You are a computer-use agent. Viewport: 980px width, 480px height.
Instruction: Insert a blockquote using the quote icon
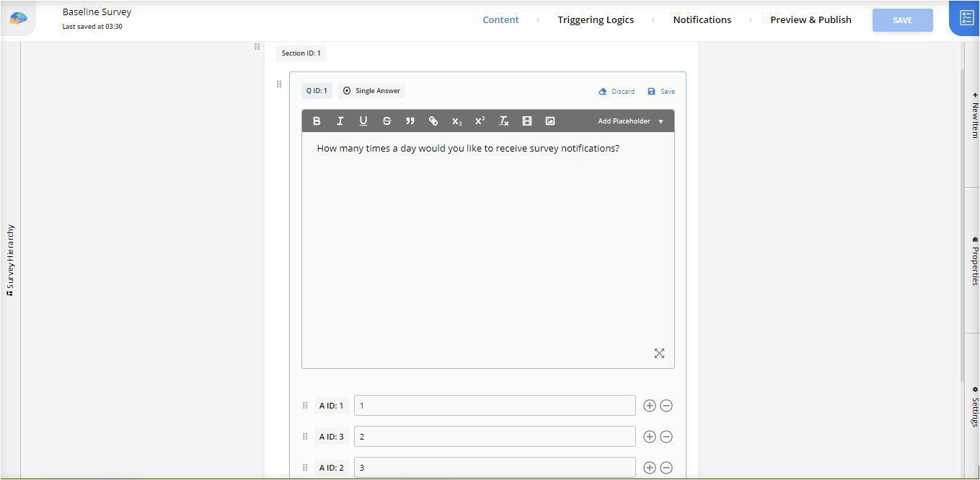point(410,121)
